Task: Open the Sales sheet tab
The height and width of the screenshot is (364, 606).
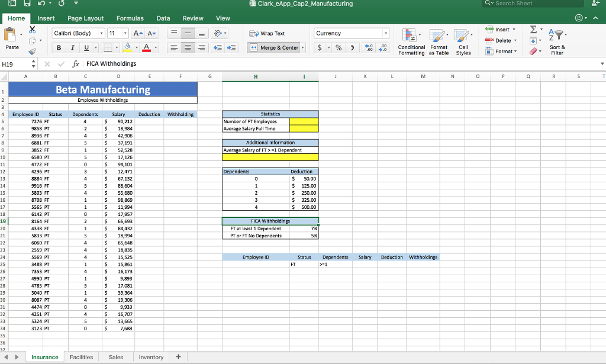Action: pos(115,357)
